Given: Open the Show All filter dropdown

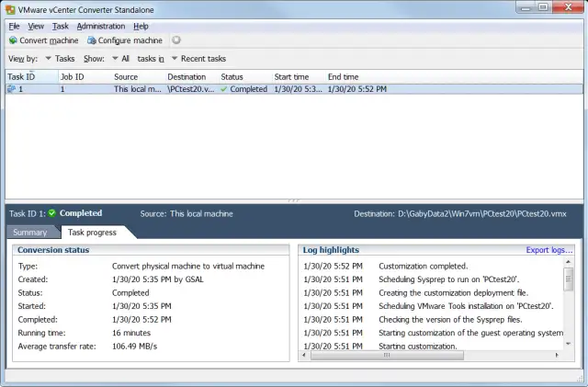Looking at the screenshot, I should [119, 59].
